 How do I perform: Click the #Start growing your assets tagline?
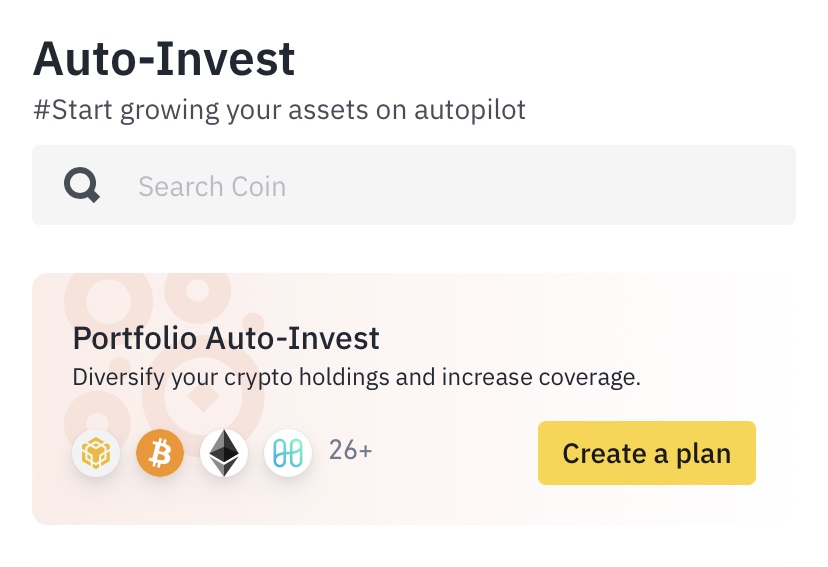click(279, 109)
